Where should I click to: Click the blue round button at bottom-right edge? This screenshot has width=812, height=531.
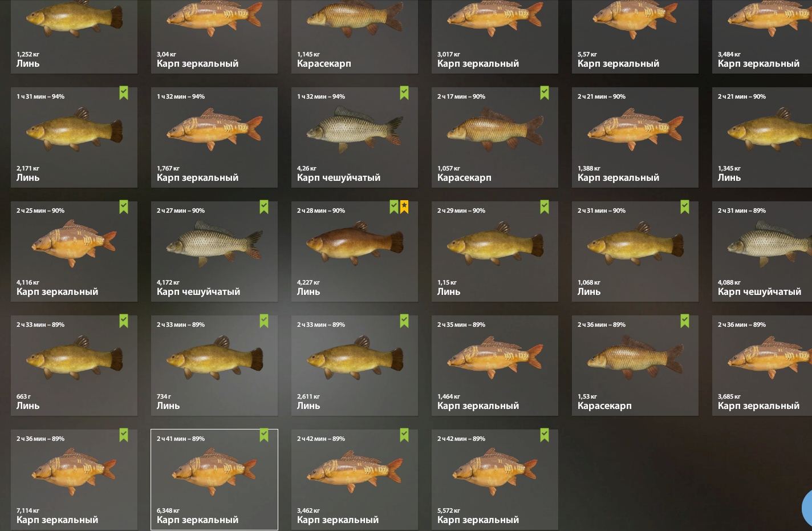pyautogui.click(x=807, y=508)
